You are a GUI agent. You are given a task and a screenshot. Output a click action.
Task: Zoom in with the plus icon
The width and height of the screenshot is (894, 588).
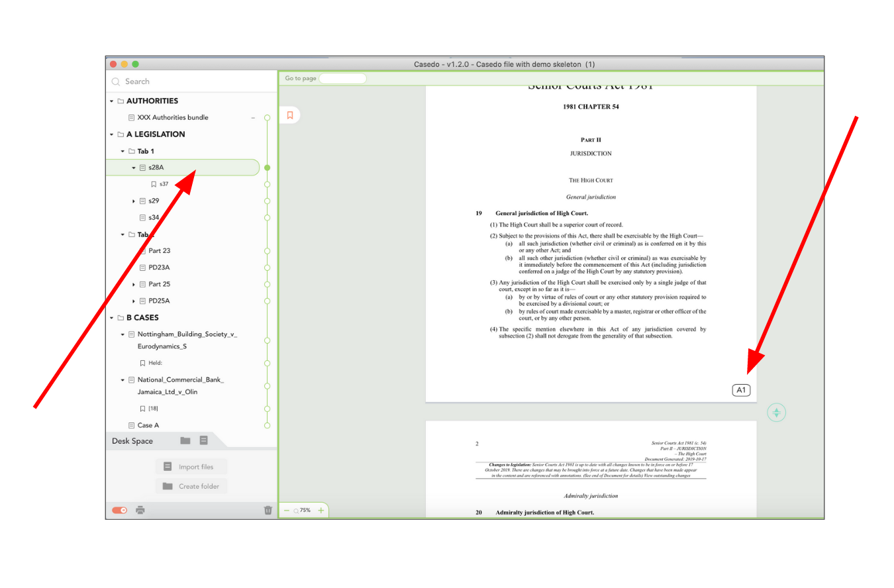click(321, 511)
